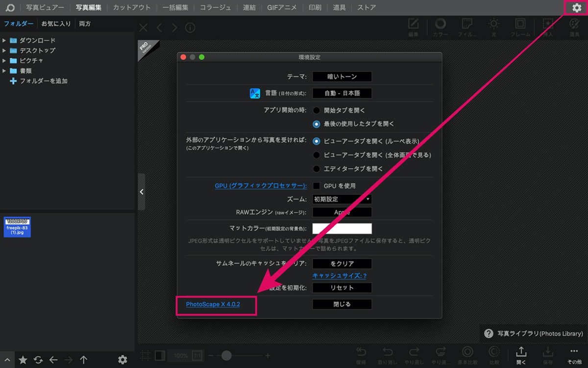The image size is (588, 368).
Task: Enable the GPU を使用 checkbox
Action: pyautogui.click(x=317, y=186)
